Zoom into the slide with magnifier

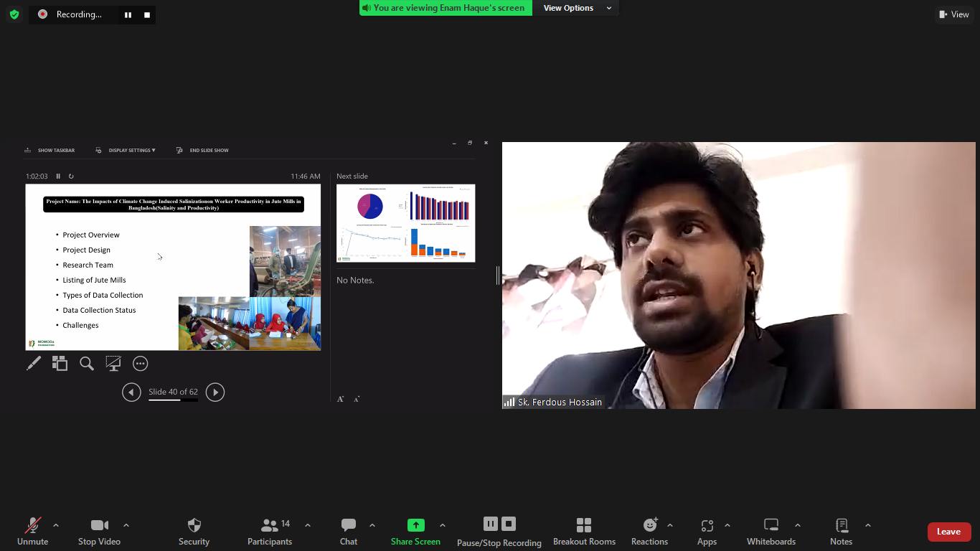(87, 364)
